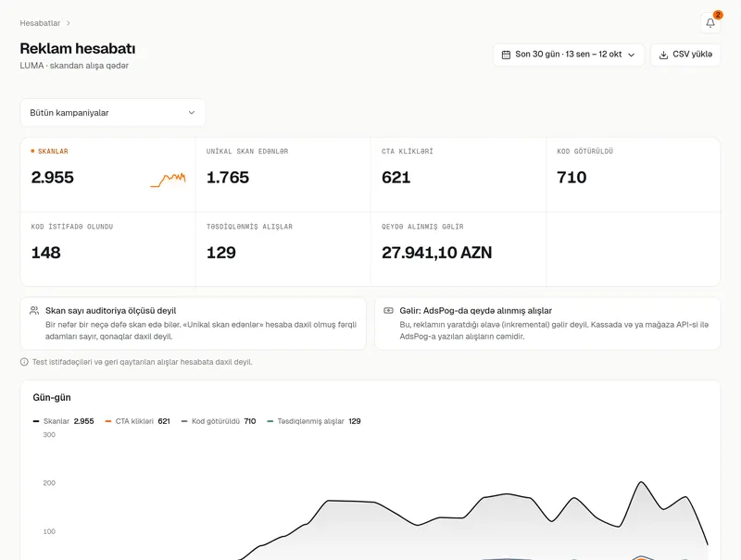Screen dimensions: 741x560
Task: Click the banknote icon beside Gəlir note
Action: coord(388,311)
